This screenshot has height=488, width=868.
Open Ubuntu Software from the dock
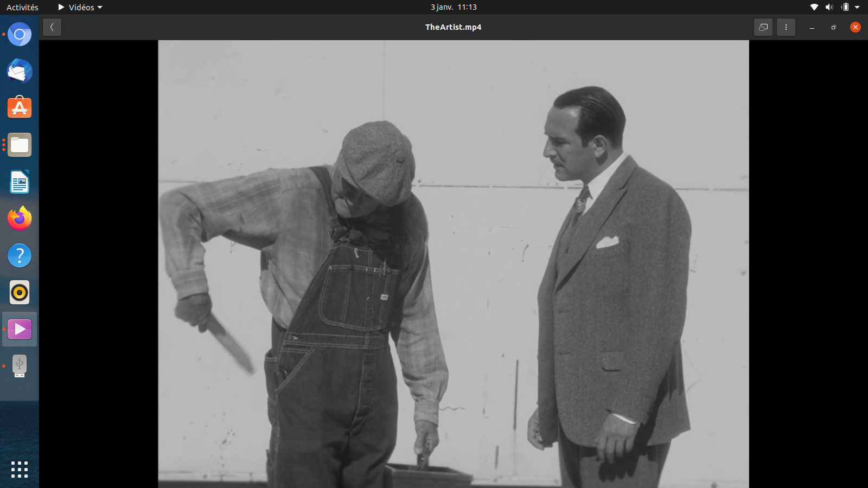point(20,108)
